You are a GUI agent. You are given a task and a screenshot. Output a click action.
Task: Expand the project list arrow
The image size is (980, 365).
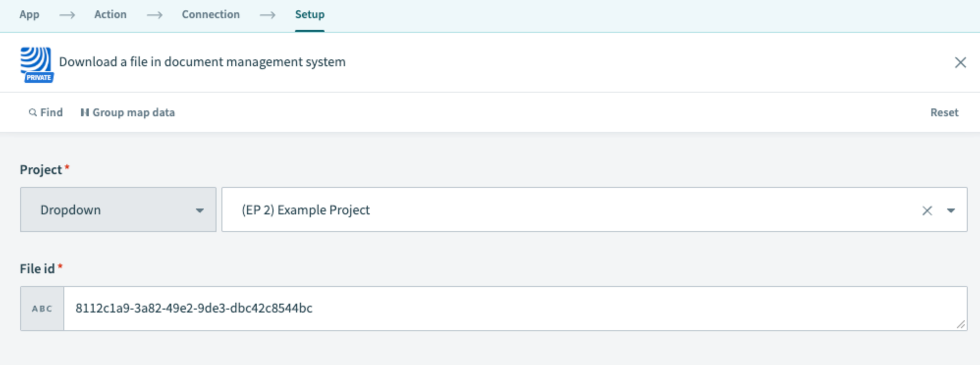951,210
